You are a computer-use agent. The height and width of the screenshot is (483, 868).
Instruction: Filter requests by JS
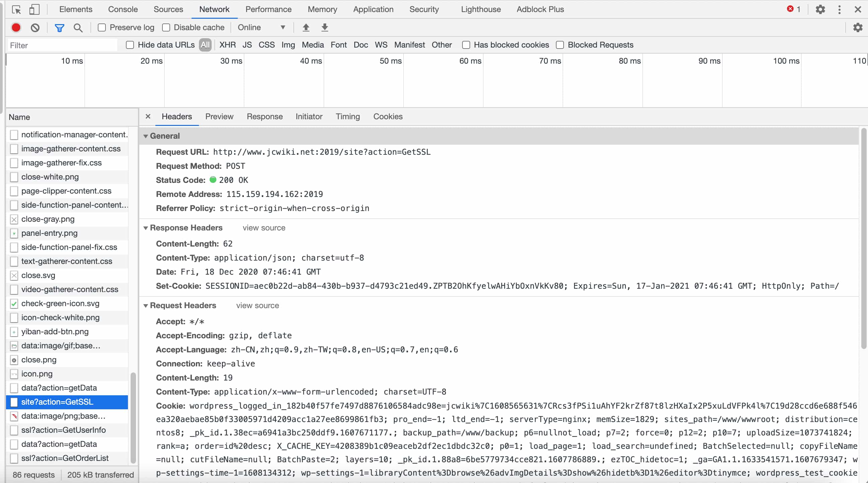point(247,45)
